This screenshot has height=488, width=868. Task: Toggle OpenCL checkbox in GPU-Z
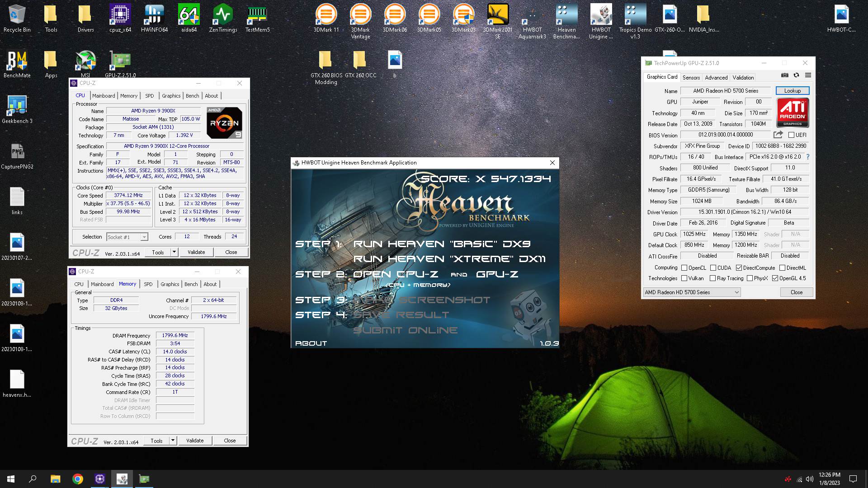pyautogui.click(x=684, y=268)
